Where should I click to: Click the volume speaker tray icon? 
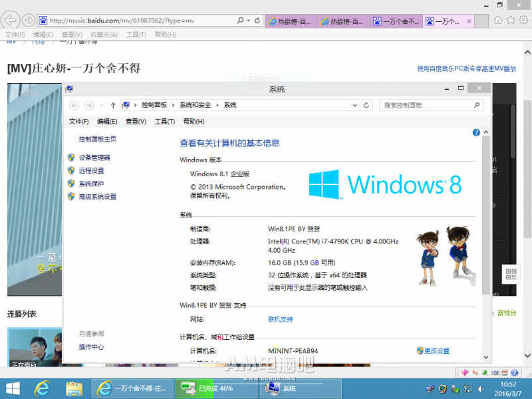tap(481, 389)
